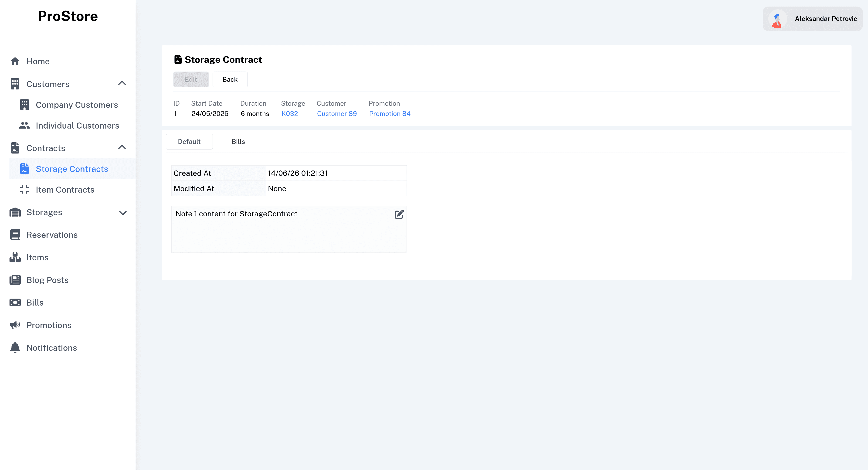The height and width of the screenshot is (470, 868).
Task: Click the Item Contracts compress icon
Action: point(24,190)
